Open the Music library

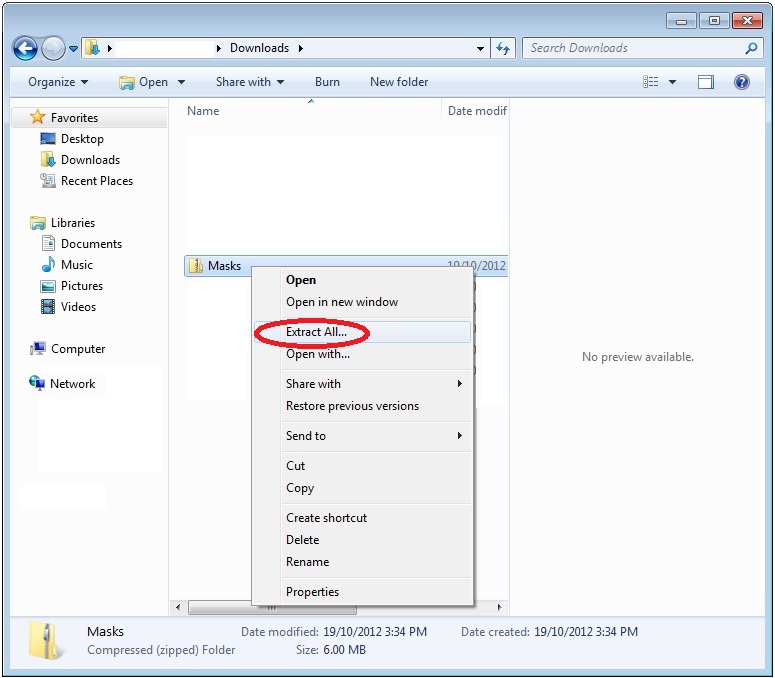[x=77, y=265]
